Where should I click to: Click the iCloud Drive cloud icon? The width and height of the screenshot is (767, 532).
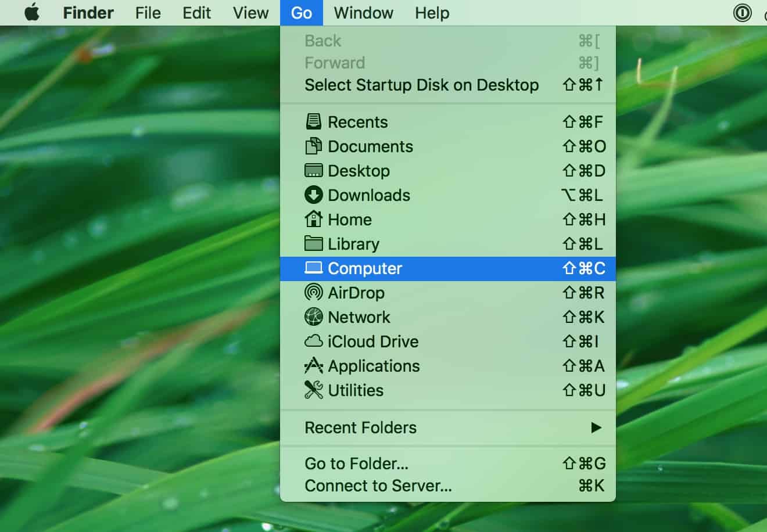313,342
